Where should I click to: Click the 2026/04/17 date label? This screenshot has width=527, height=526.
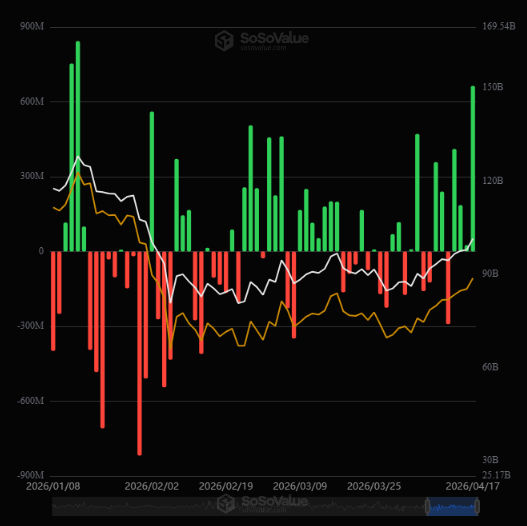pyautogui.click(x=473, y=486)
